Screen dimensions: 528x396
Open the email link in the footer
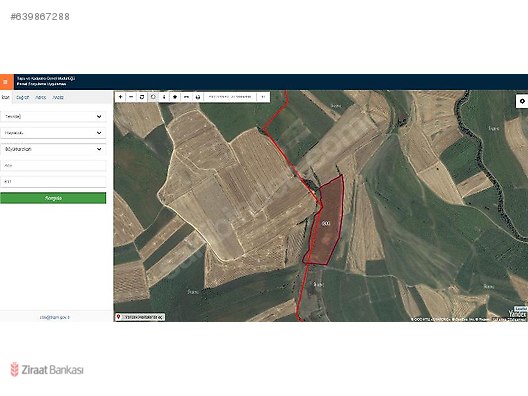coord(55,317)
